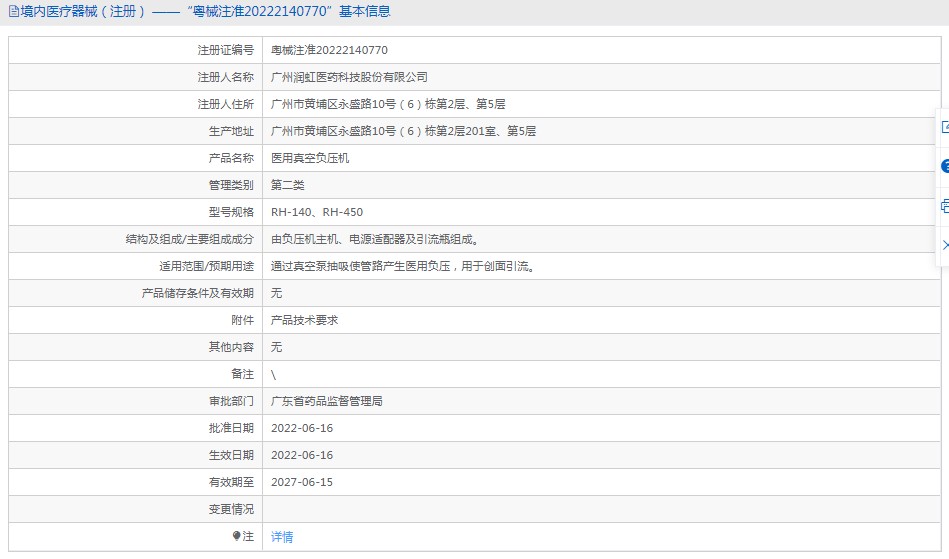The width and height of the screenshot is (949, 559).
Task: Click the 注册人名称 row label
Action: tap(226, 77)
